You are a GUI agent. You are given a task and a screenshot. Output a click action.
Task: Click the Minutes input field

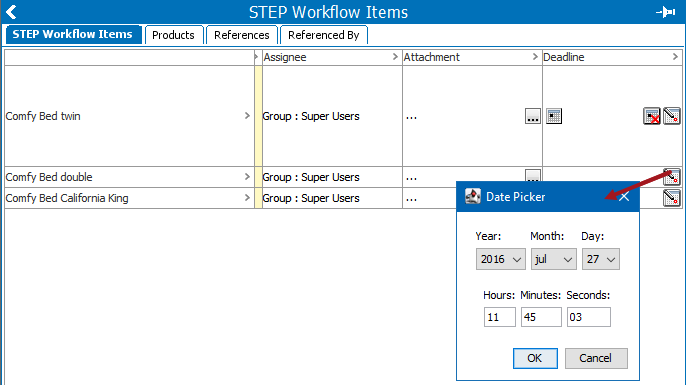(x=541, y=317)
